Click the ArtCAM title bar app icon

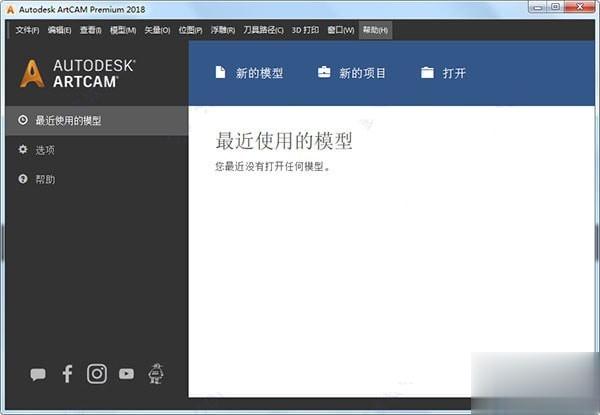click(10, 10)
